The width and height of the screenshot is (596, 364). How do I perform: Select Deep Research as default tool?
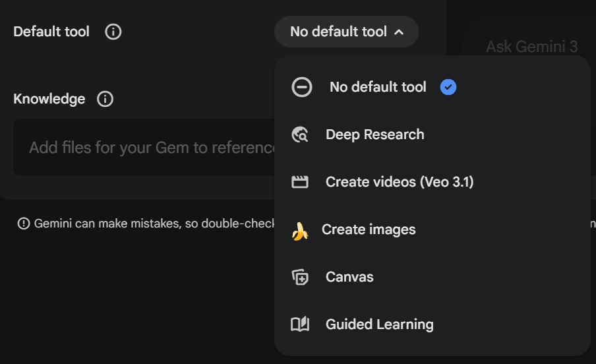tap(374, 135)
